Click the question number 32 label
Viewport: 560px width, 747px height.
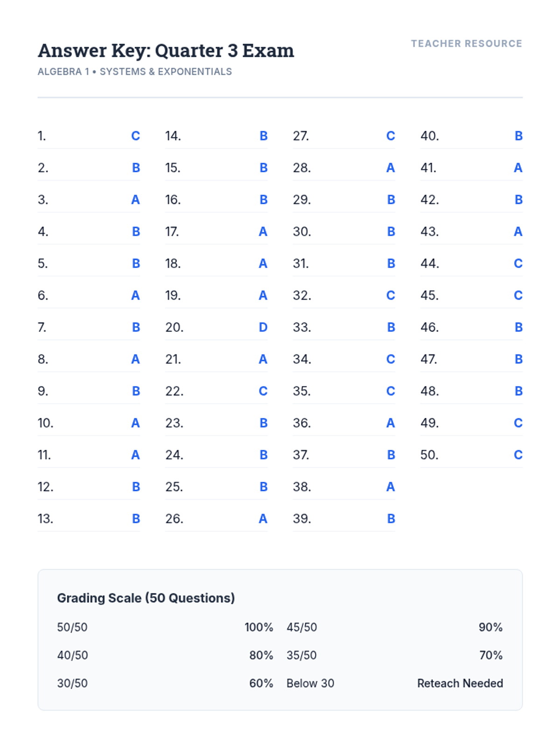301,296
